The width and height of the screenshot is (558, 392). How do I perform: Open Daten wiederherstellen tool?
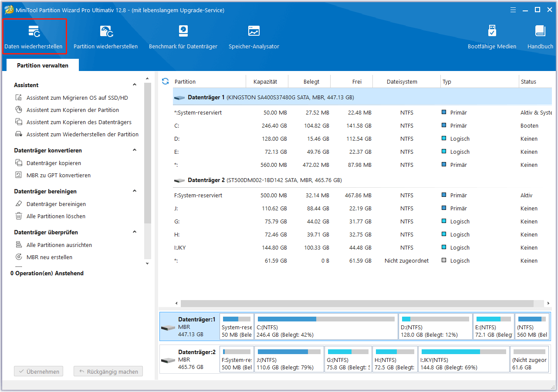(x=34, y=37)
